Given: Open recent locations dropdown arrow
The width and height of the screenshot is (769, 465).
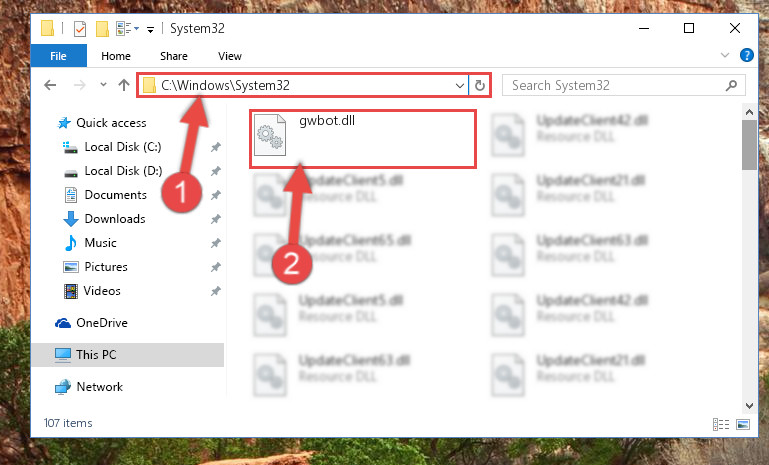Looking at the screenshot, I should point(103,85).
